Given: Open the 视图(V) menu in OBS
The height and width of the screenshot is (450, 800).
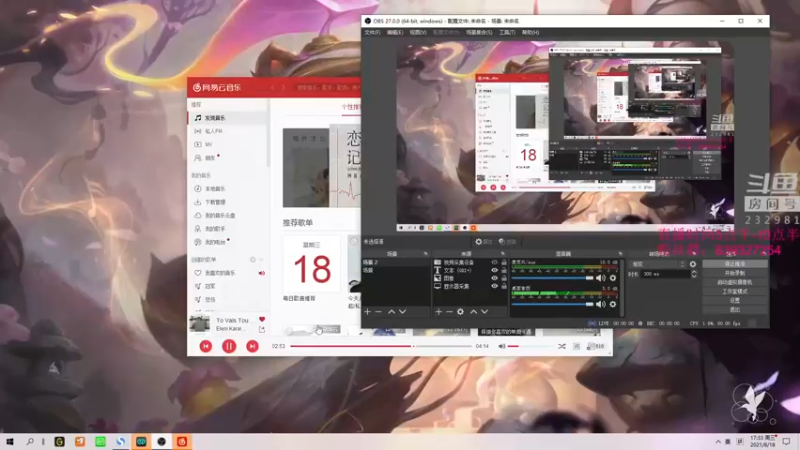Looking at the screenshot, I should [418, 32].
